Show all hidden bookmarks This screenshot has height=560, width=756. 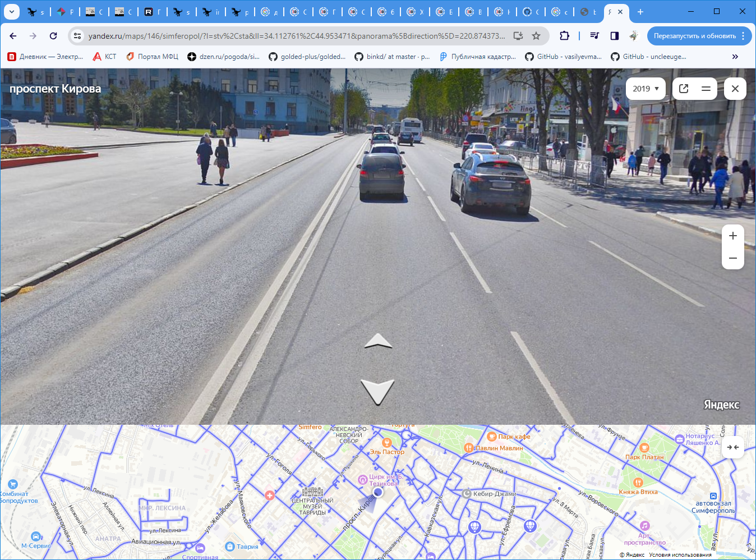tap(735, 57)
